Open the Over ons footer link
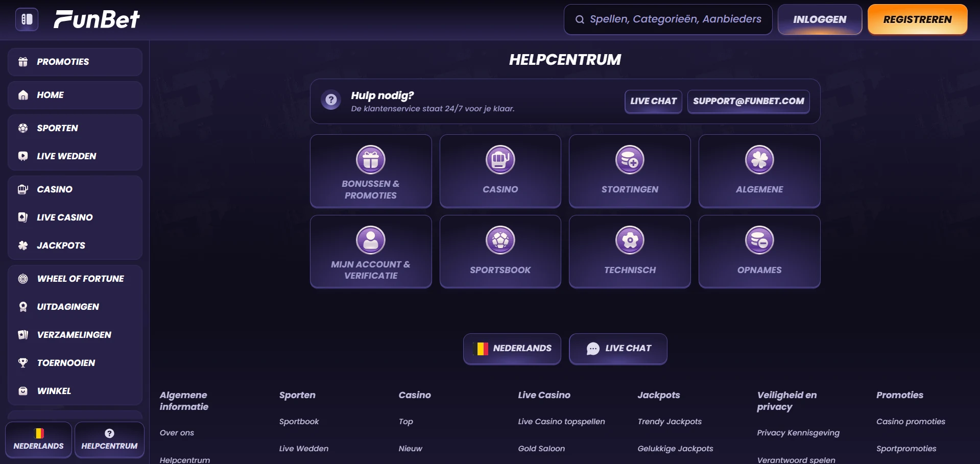Image resolution: width=980 pixels, height=464 pixels. pyautogui.click(x=177, y=433)
